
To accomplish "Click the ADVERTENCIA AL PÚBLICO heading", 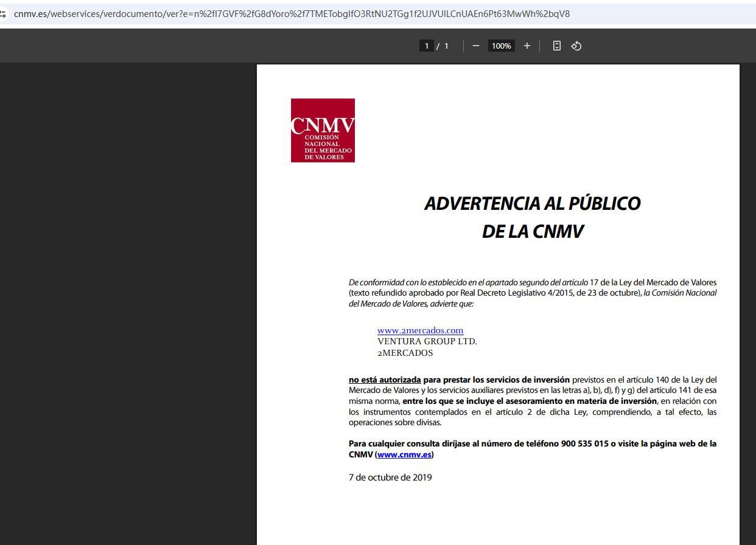I will (532, 203).
